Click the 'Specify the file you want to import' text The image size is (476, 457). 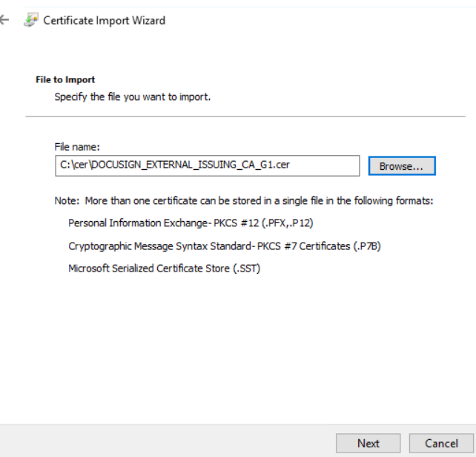tap(133, 97)
